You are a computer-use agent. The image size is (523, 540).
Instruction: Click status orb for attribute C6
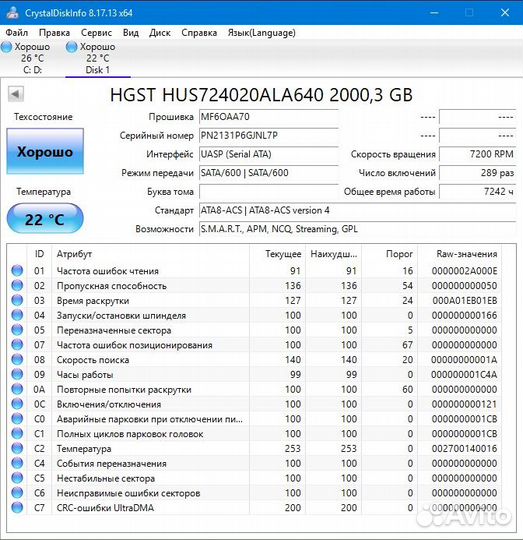pos(17,492)
